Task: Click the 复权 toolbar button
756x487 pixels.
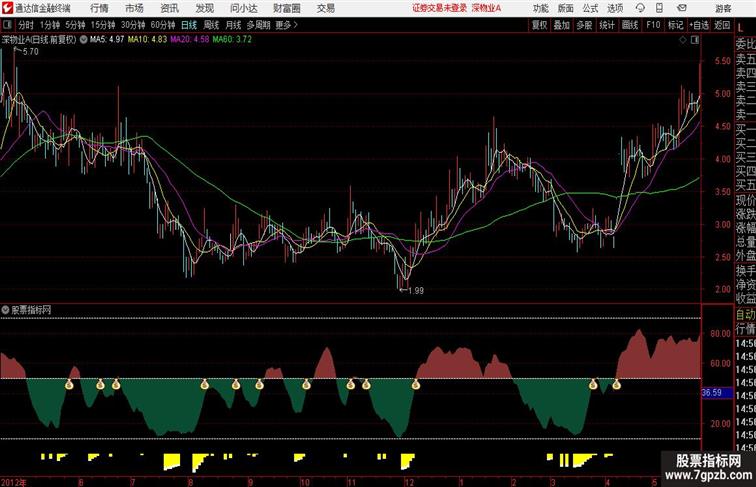Action: [x=539, y=25]
